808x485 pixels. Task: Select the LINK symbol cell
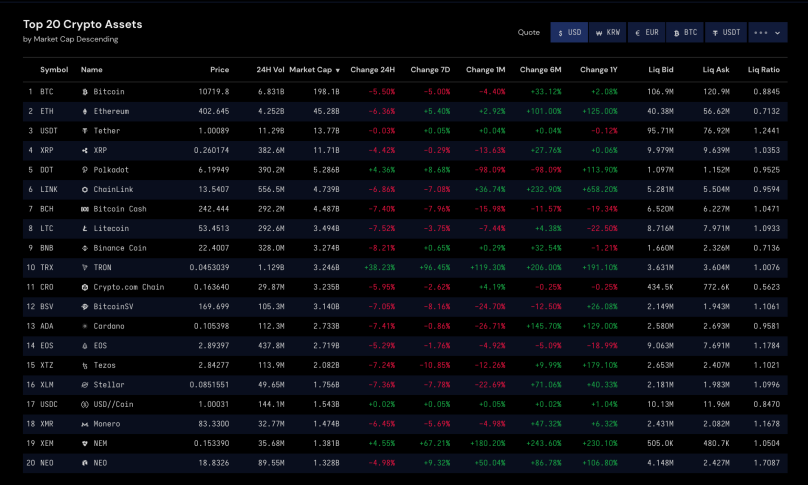click(49, 190)
